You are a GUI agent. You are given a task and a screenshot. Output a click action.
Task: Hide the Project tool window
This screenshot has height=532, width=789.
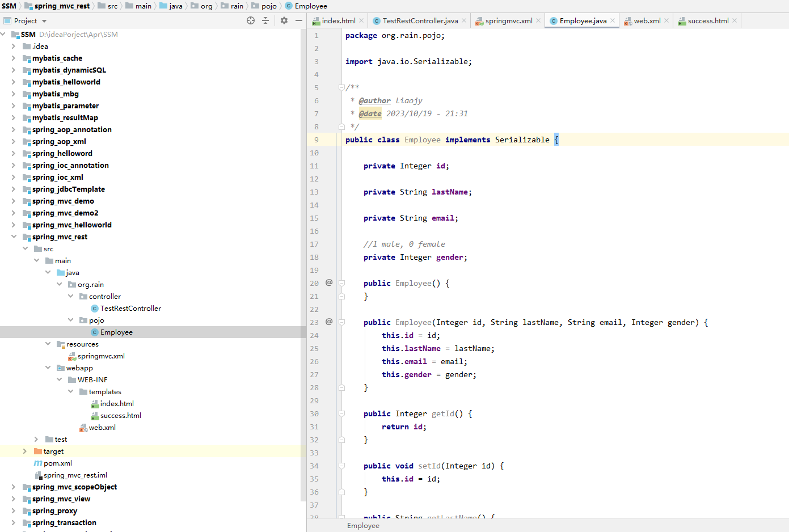point(299,20)
